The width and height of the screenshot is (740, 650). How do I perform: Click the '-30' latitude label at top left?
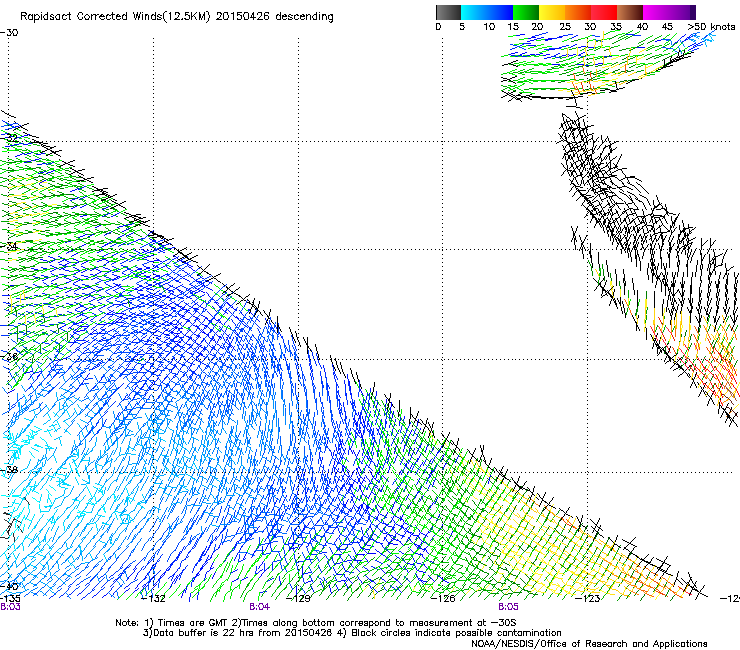pyautogui.click(x=9, y=33)
